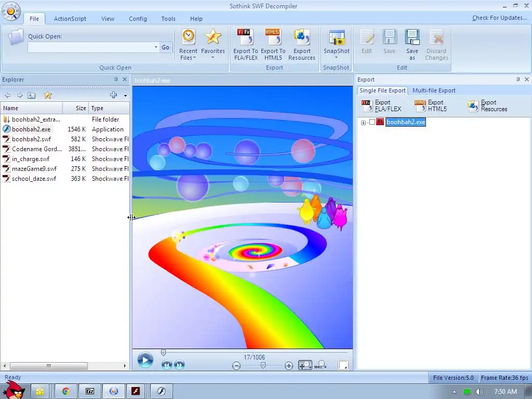532x399 pixels.
Task: Click the zoom out minus button
Action: [x=236, y=366]
